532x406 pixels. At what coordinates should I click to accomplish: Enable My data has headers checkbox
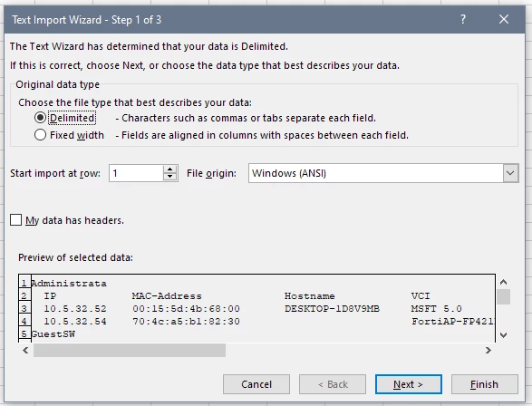pos(16,220)
